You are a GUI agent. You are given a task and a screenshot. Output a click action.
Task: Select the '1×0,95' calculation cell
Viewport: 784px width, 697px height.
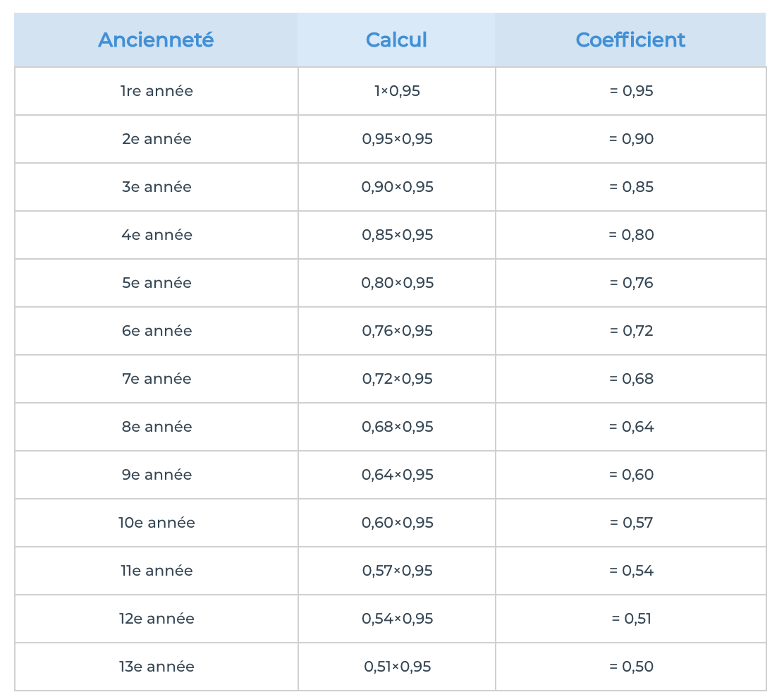397,91
